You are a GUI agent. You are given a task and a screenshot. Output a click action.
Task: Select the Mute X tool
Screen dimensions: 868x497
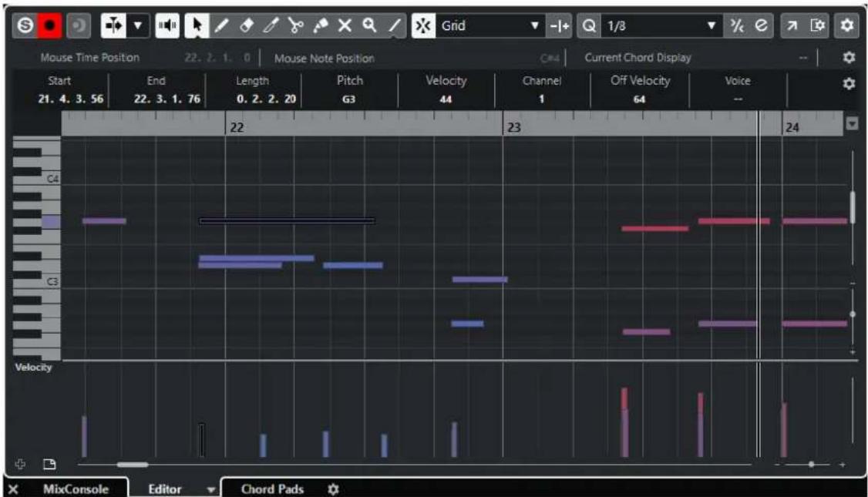click(345, 25)
